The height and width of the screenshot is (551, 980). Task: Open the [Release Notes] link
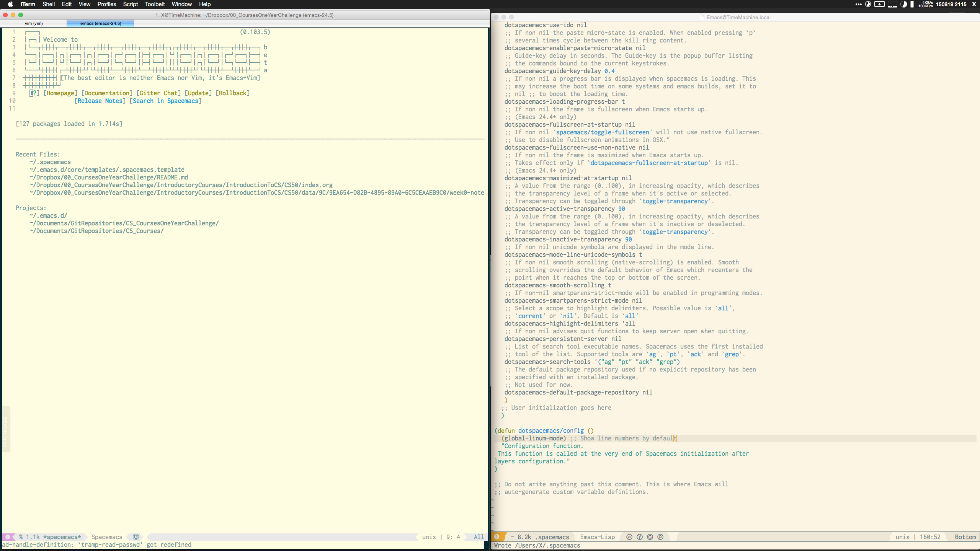100,101
